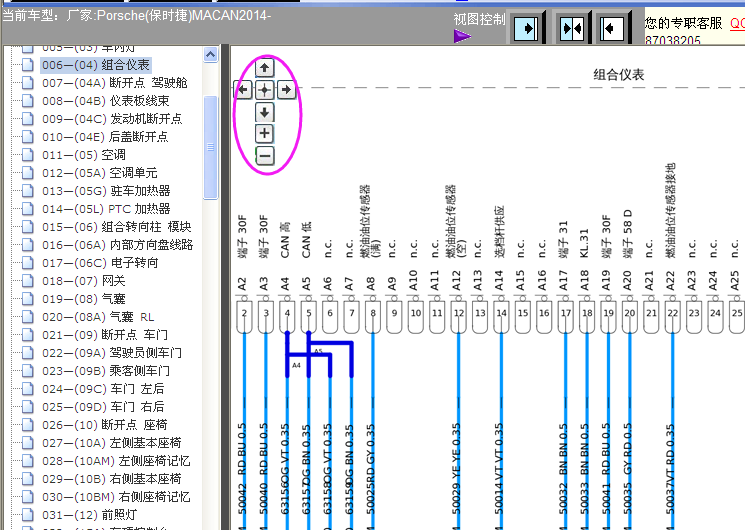Viewport: 745px width, 530px height.
Task: Zoom out with the minus button
Action: 265,155
